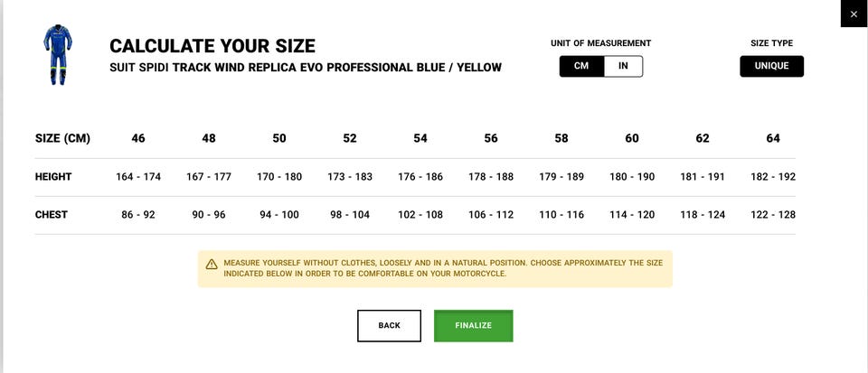This screenshot has width=868, height=373.
Task: Click the 176 - 186 height cell
Action: tap(420, 177)
